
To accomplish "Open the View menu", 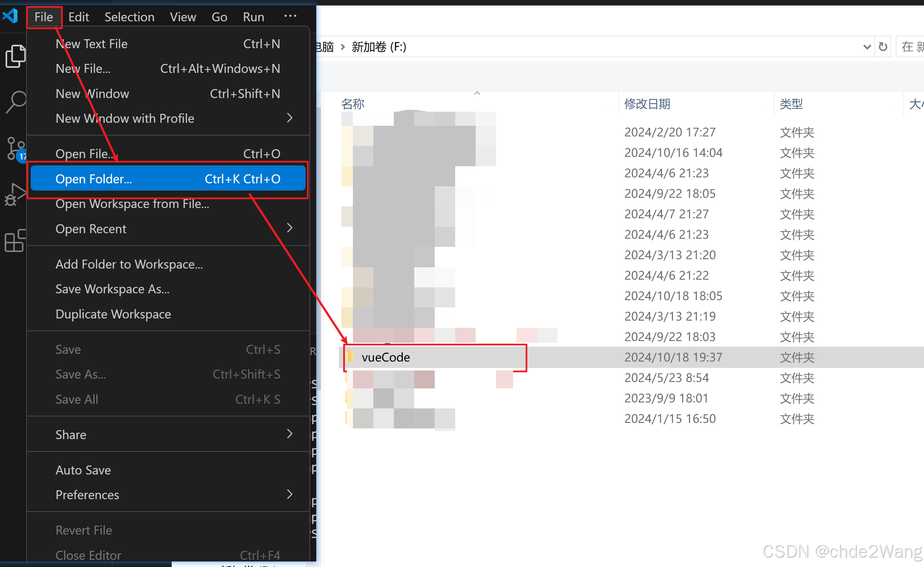I will (x=183, y=17).
